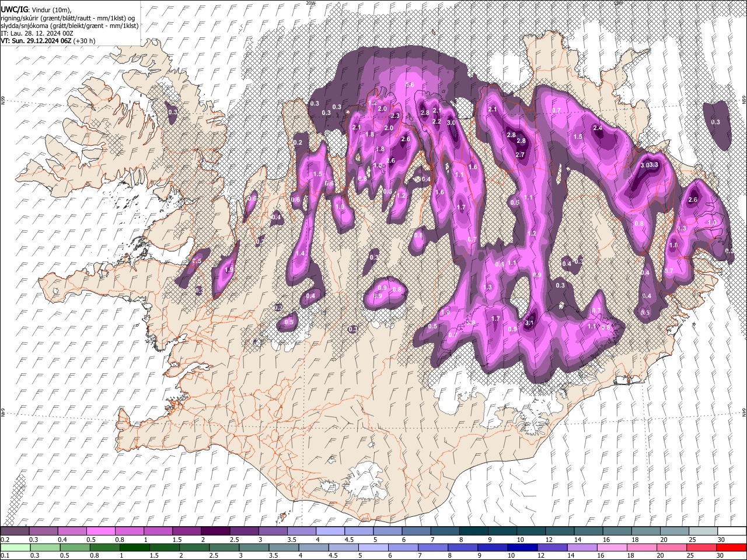Click 'VT: Sun. 29.12.2024 06Z (+30 h)' text
Image resolution: width=747 pixels, height=560 pixels.
click(x=48, y=41)
